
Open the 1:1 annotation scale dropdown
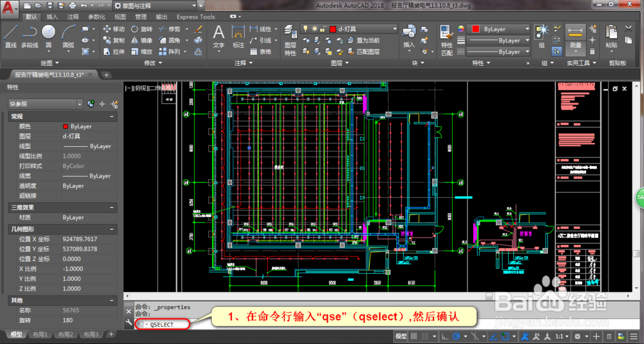[561, 336]
